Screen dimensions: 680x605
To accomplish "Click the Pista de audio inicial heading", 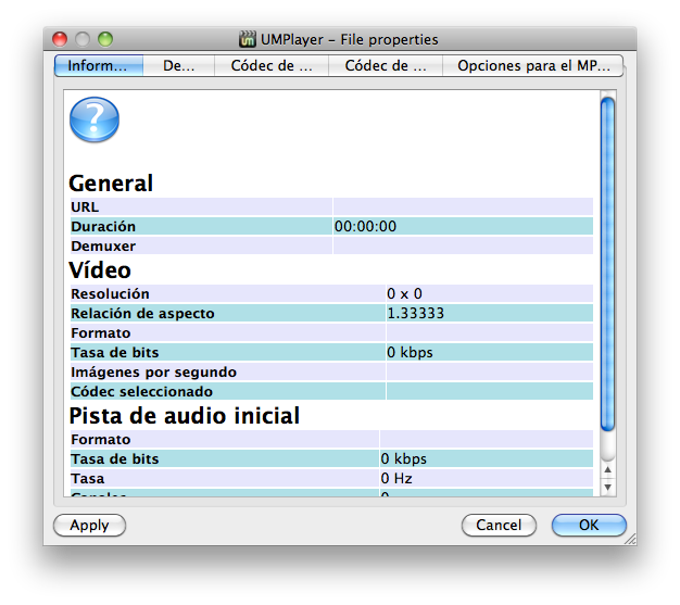I will 184,415.
